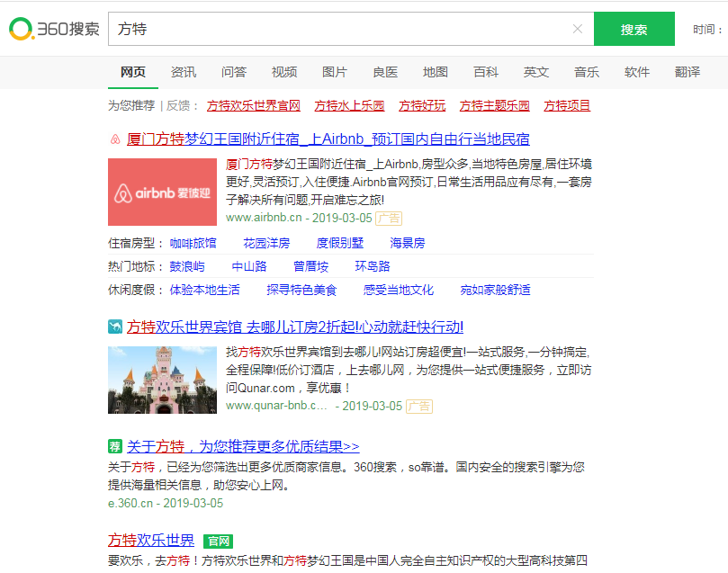Open the 时间 filter
The height and width of the screenshot is (573, 728).
click(708, 29)
